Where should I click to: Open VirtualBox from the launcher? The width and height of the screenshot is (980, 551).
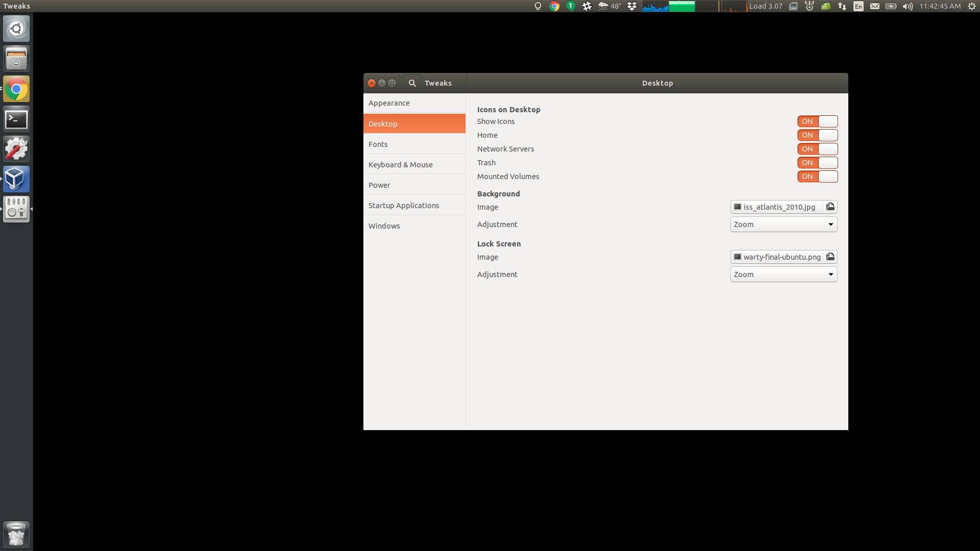pyautogui.click(x=16, y=179)
